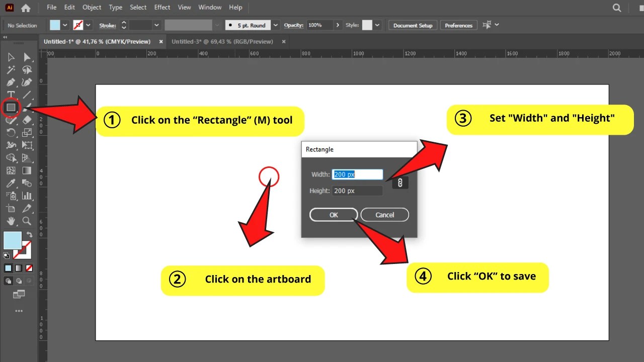The height and width of the screenshot is (362, 644).
Task: Open search from the top-right magnifier icon
Action: click(x=617, y=8)
